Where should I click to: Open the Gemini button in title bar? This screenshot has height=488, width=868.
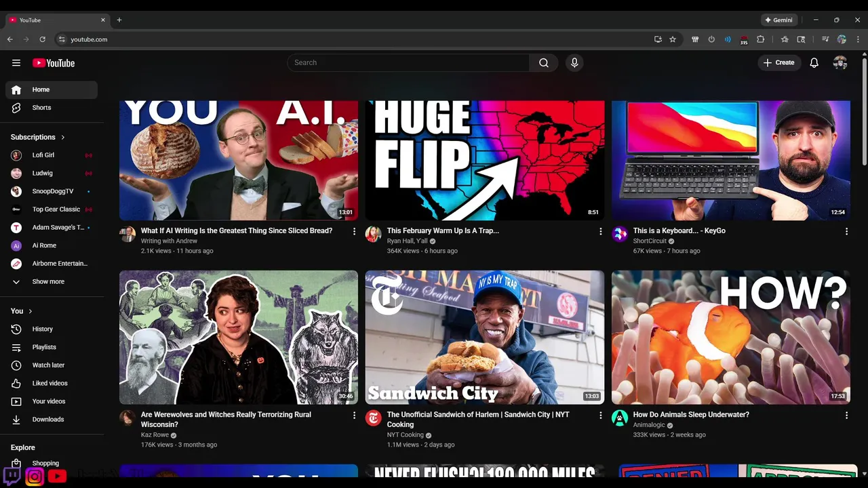pyautogui.click(x=778, y=20)
